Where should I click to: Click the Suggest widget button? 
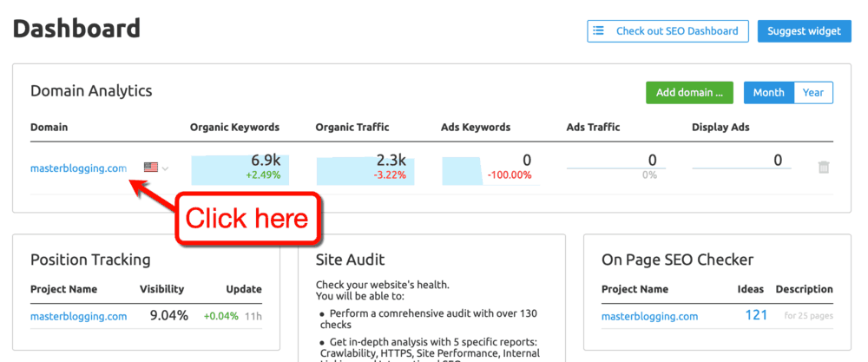click(x=805, y=31)
